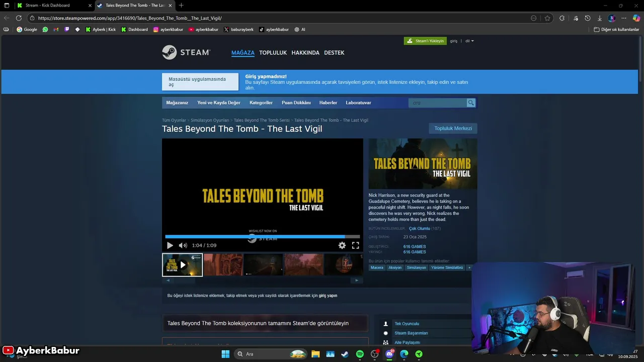Click the Yürüme Simülatörü tag
This screenshot has height=362, width=644.
click(447, 267)
